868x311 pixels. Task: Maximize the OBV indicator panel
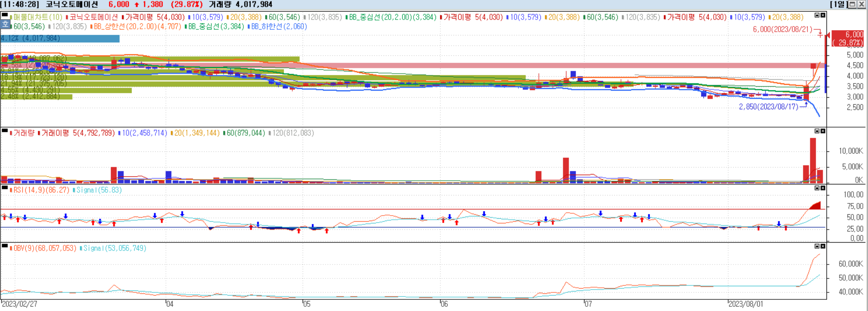817,246
